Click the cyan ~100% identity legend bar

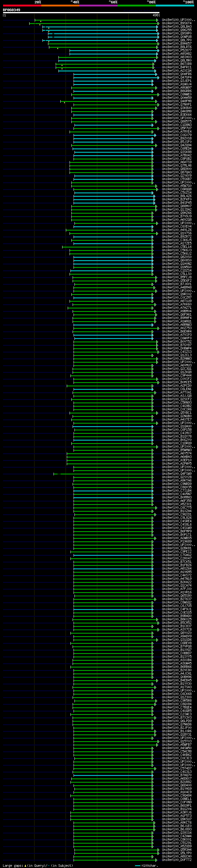(x=175, y=6)
